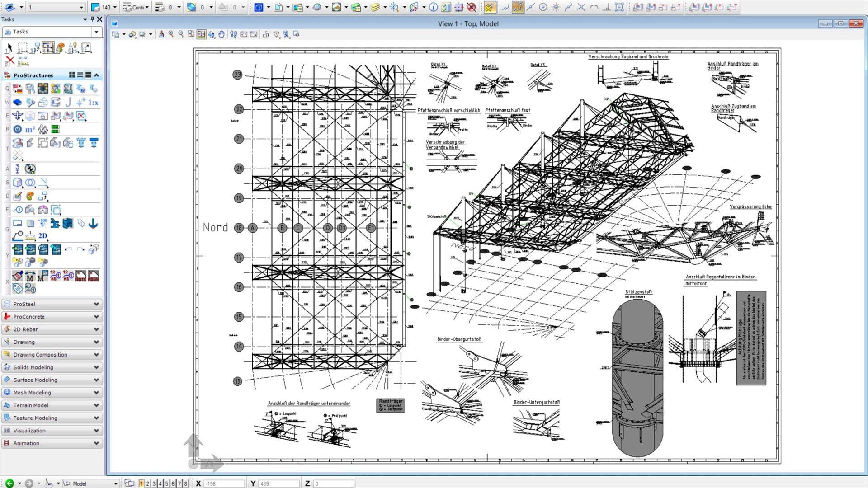Image resolution: width=868 pixels, height=488 pixels.
Task: Select the Element Selection arrow tool
Action: click(9, 47)
